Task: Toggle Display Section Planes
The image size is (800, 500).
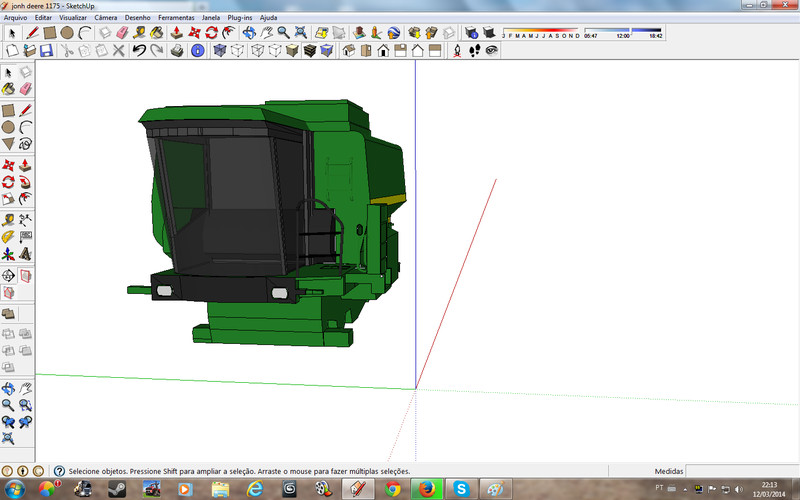Action: click(26, 276)
